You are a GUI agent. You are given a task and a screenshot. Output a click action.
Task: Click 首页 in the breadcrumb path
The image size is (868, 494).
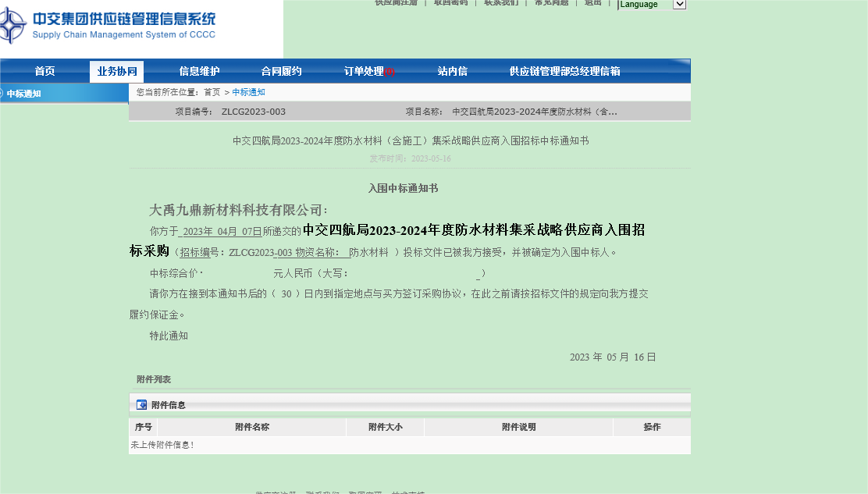[x=212, y=92]
